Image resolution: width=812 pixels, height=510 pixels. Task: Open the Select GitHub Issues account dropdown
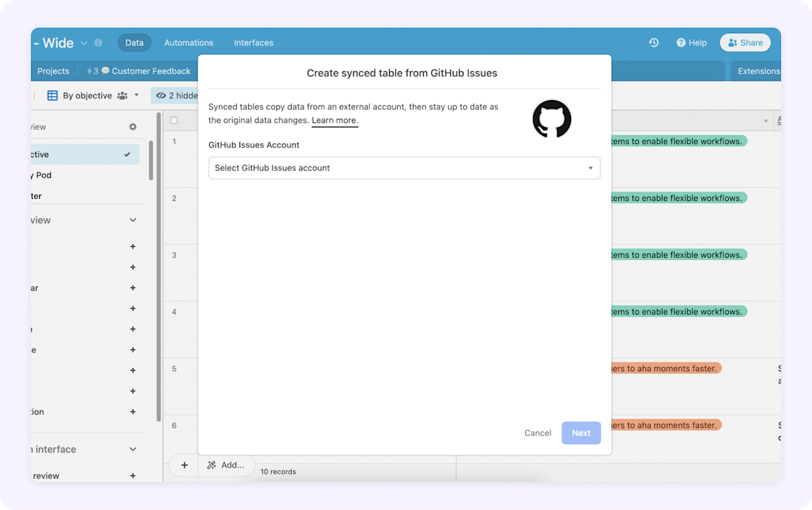[x=404, y=167]
